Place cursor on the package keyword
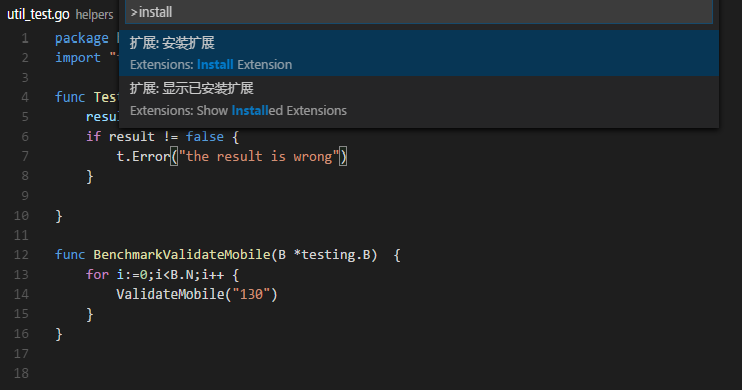 (x=81, y=38)
